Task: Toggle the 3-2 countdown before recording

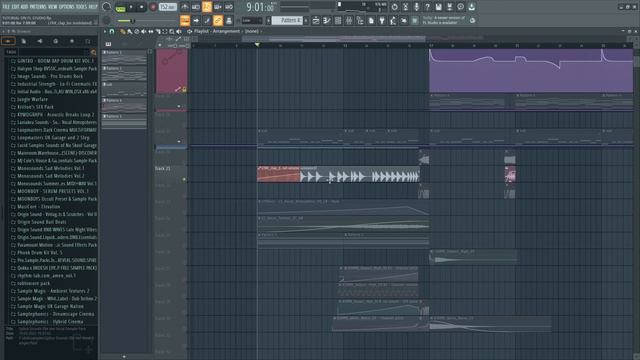Action: (x=207, y=7)
